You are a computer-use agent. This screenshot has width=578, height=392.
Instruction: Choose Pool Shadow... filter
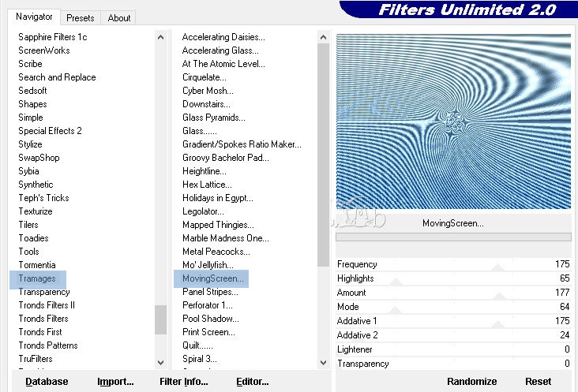pyautogui.click(x=211, y=319)
